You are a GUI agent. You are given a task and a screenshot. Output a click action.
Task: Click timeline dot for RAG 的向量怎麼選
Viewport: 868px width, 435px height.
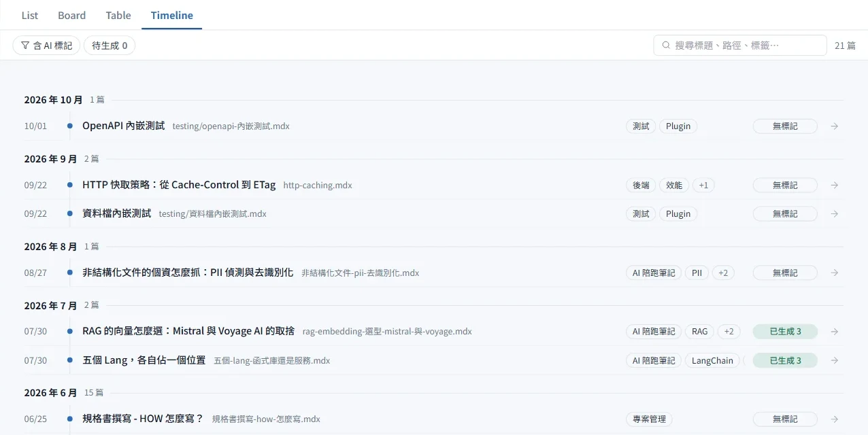click(69, 332)
